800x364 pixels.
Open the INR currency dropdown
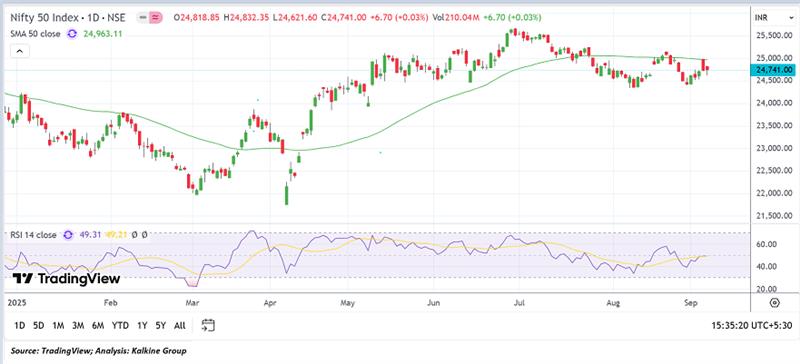pos(775,18)
